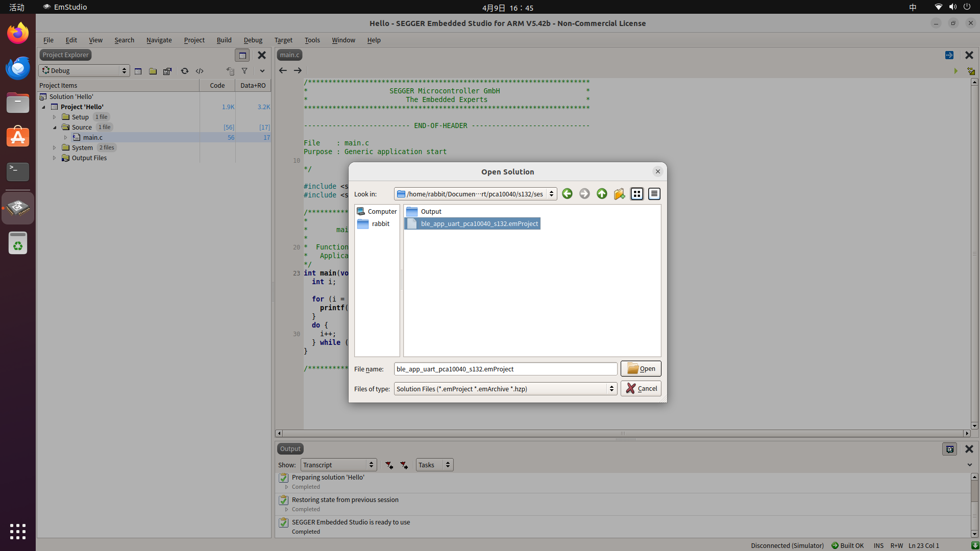Click the File name input field
980x551 pixels.
point(505,369)
